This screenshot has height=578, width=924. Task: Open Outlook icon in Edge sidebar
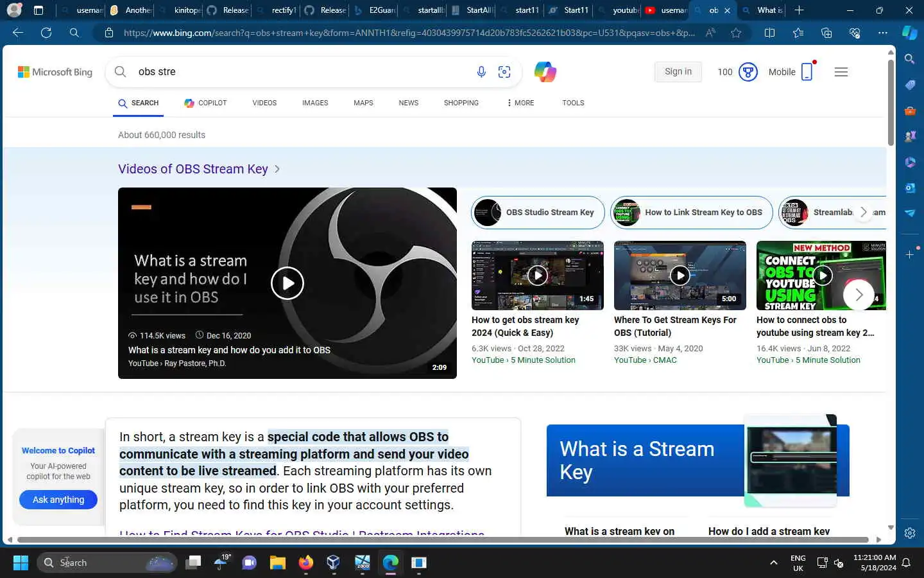[910, 188]
